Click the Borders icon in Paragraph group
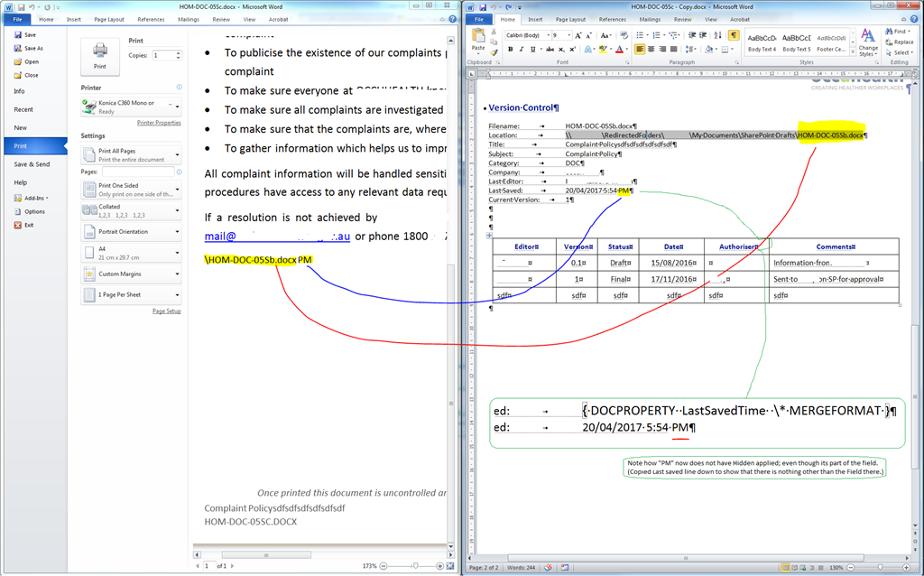The image size is (924, 576). tap(725, 50)
